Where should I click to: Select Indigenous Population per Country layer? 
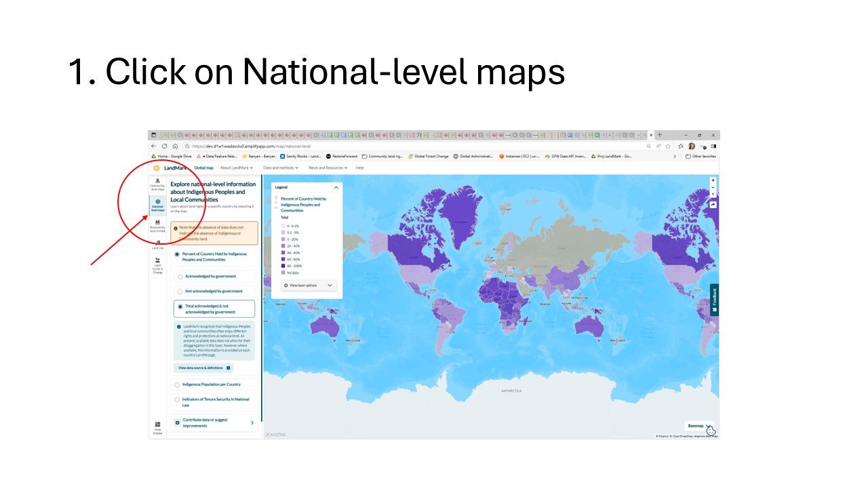(216, 384)
